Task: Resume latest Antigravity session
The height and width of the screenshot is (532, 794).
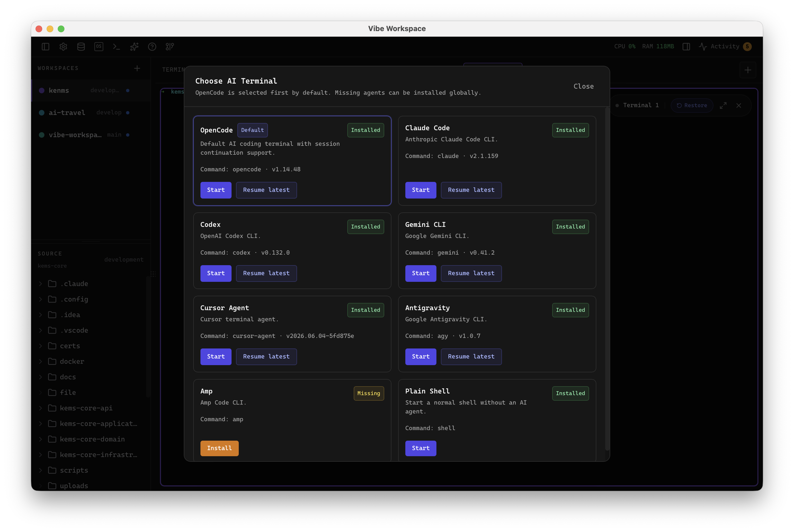Action: 471,357
